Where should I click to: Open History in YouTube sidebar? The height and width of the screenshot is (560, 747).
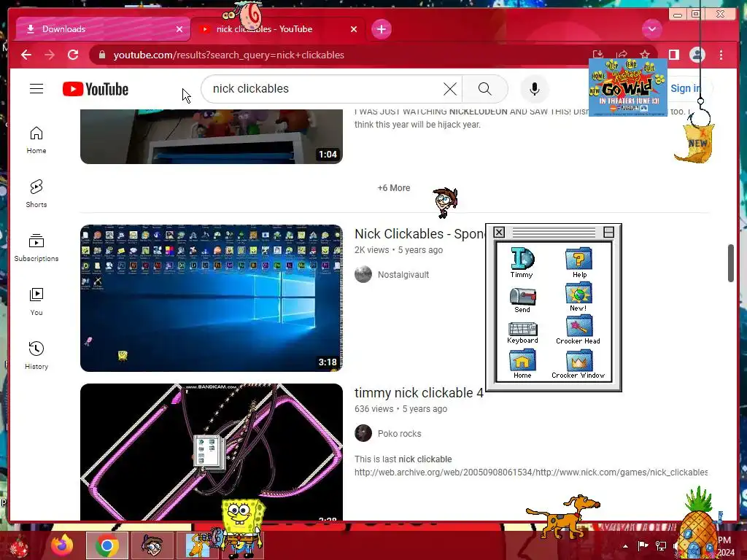36,356
